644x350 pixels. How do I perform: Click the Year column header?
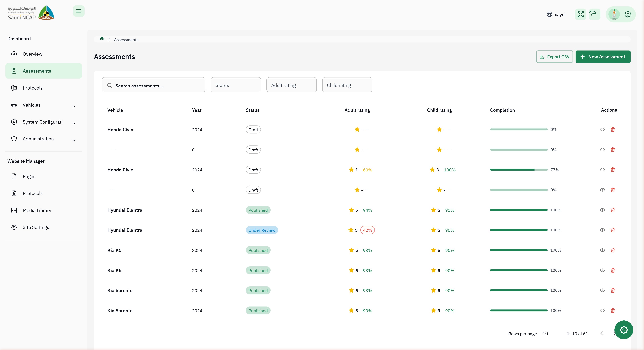pos(197,110)
